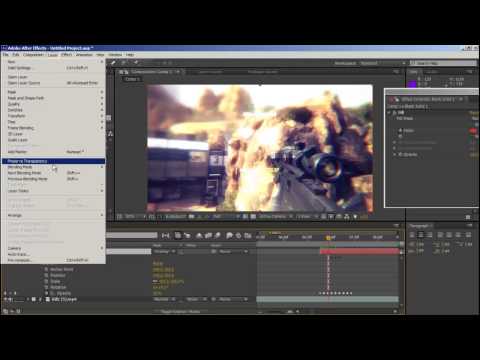The image size is (480, 360).
Task: Switch to the Paragraph panel tab
Action: coord(419,226)
